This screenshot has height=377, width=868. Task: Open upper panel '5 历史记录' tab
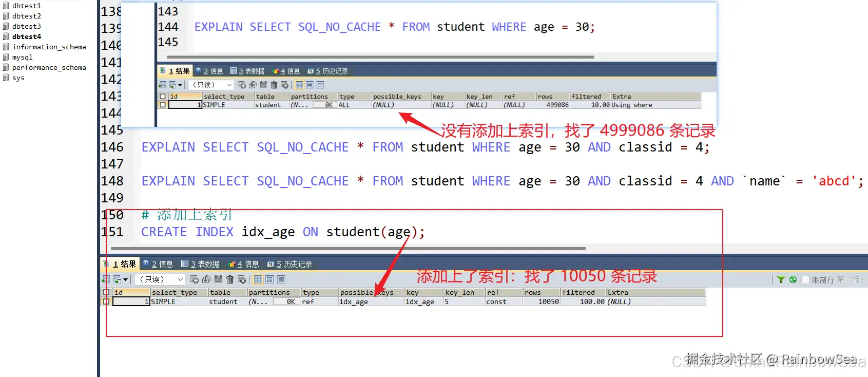pos(328,71)
